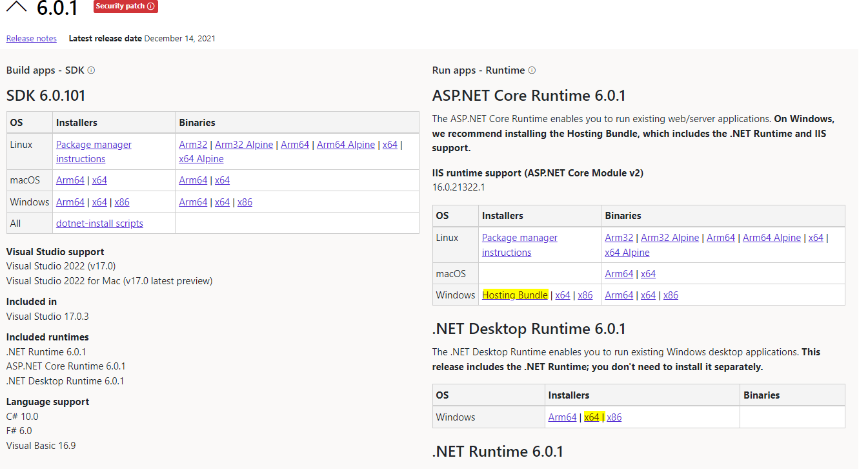Screen dimensions: 868x469
Task: Click the Visual Studio 2022 (v17.0) text
Action: 61,266
